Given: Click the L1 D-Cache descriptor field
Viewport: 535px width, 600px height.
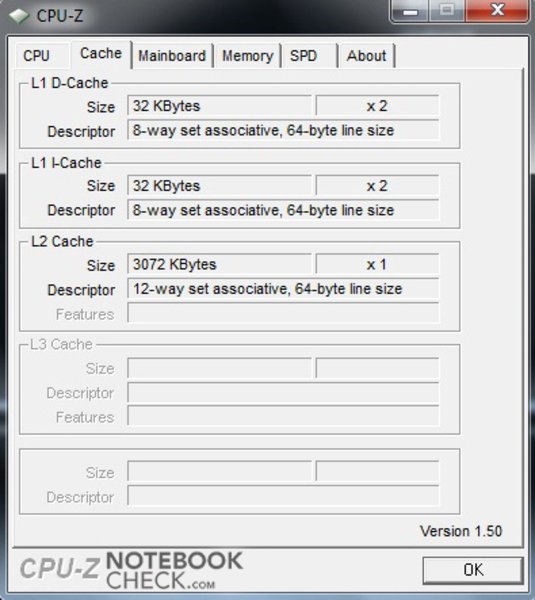Looking at the screenshot, I should (x=283, y=130).
